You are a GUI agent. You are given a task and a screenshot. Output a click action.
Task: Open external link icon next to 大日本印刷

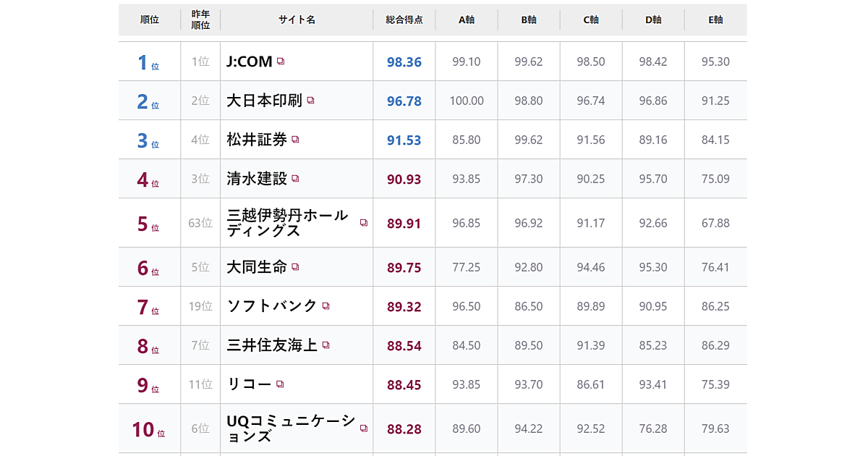[310, 101]
